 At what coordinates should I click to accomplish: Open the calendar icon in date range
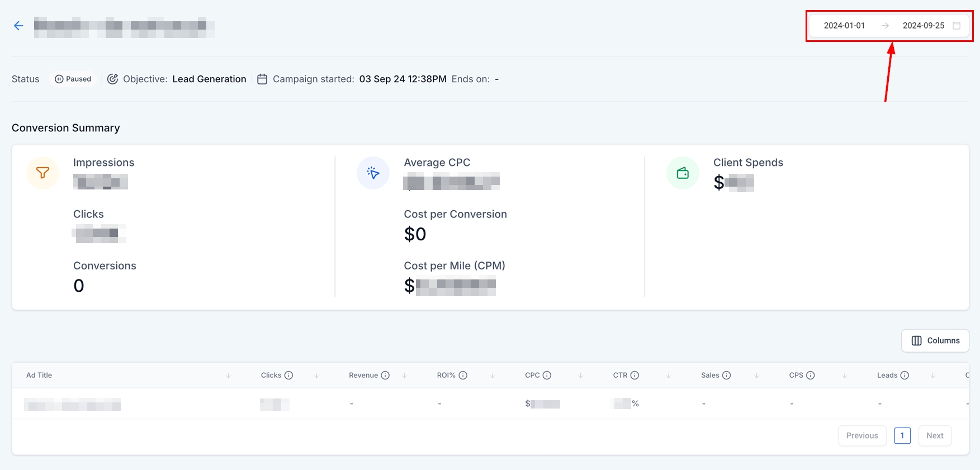click(957, 26)
